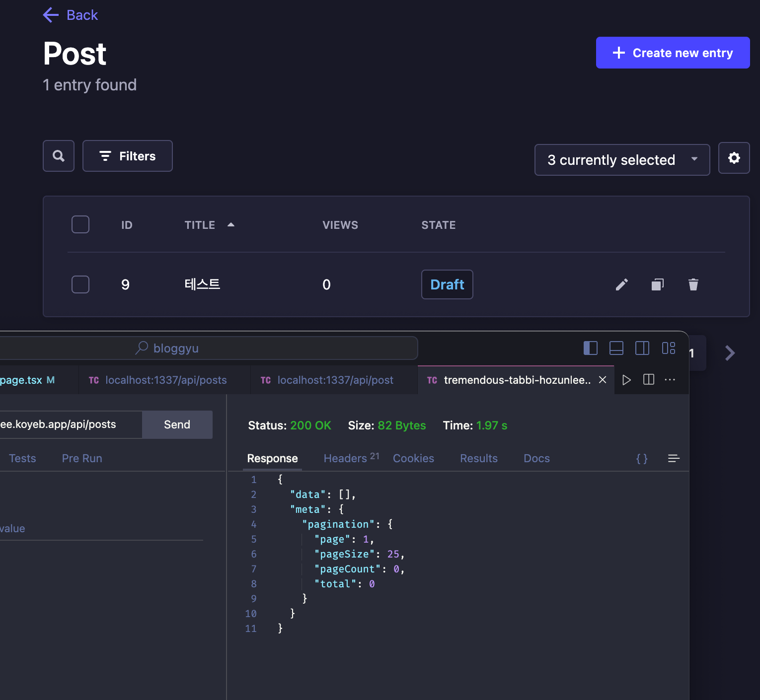Toggle bottom panel layout icon
Viewport: 760px width, 700px height.
click(x=616, y=348)
